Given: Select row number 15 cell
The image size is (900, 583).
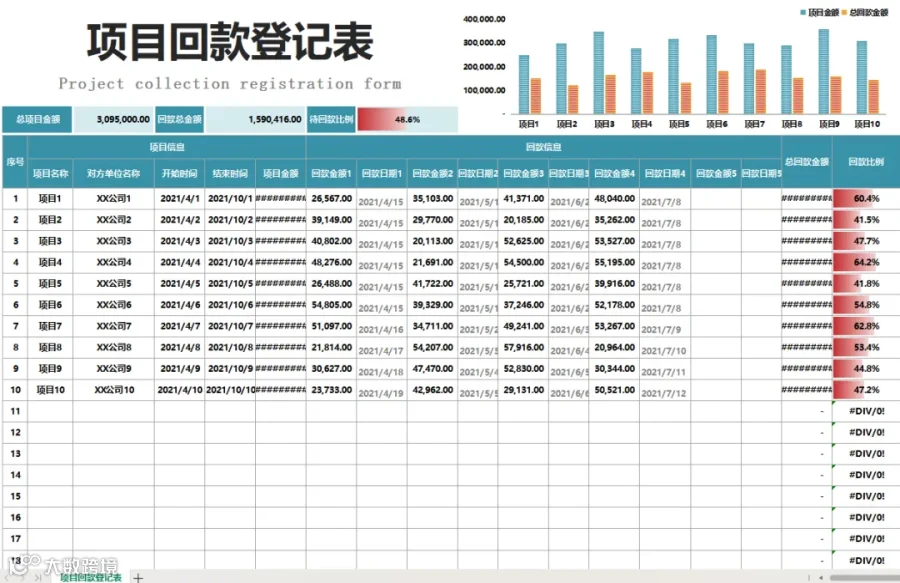Looking at the screenshot, I should point(15,496).
